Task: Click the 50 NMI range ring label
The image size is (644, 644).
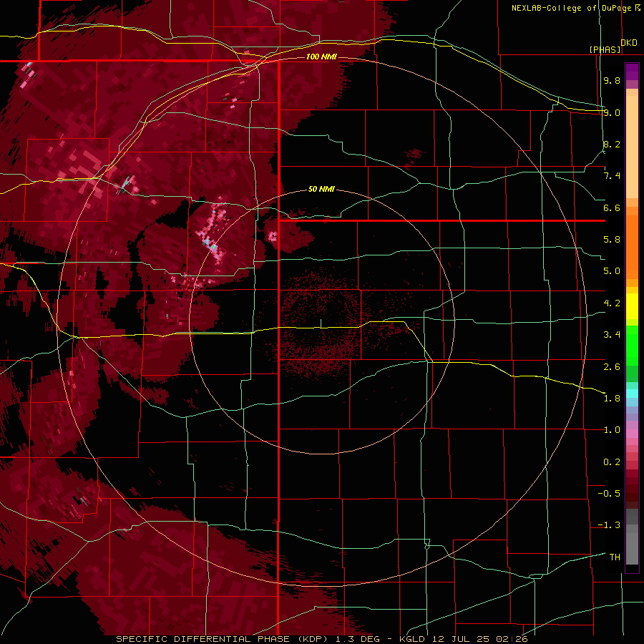Action: [321, 189]
